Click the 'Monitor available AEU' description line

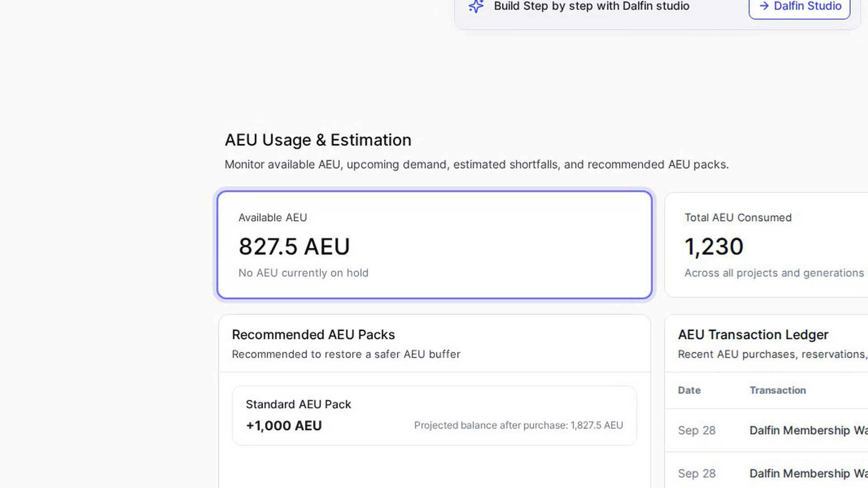coord(476,164)
